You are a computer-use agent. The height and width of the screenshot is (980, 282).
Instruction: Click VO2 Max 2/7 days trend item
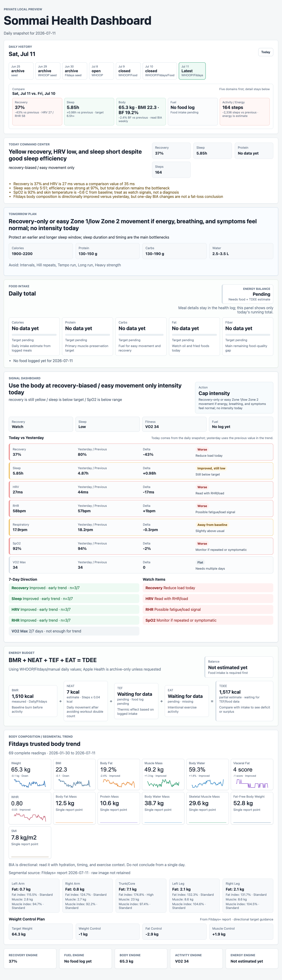[74, 631]
